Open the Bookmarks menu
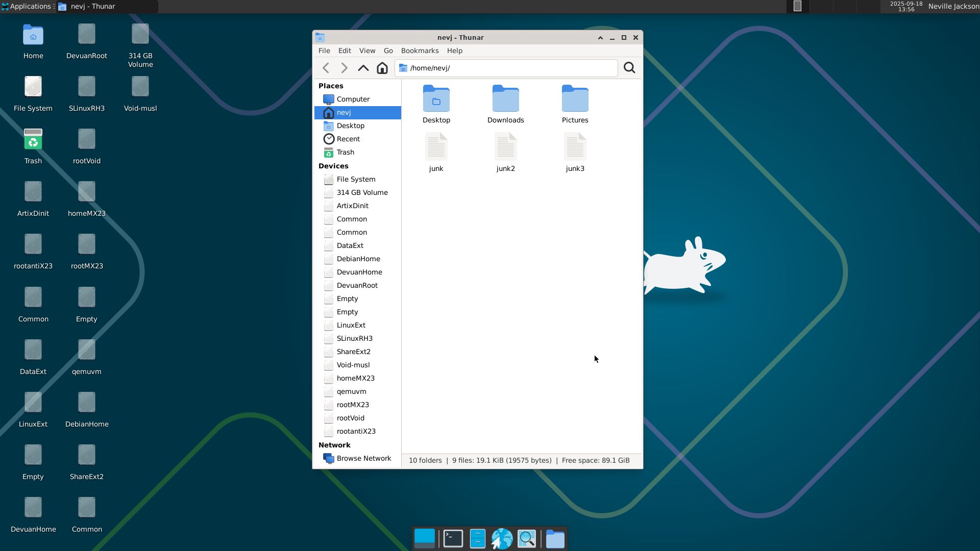The height and width of the screenshot is (551, 980). [420, 51]
